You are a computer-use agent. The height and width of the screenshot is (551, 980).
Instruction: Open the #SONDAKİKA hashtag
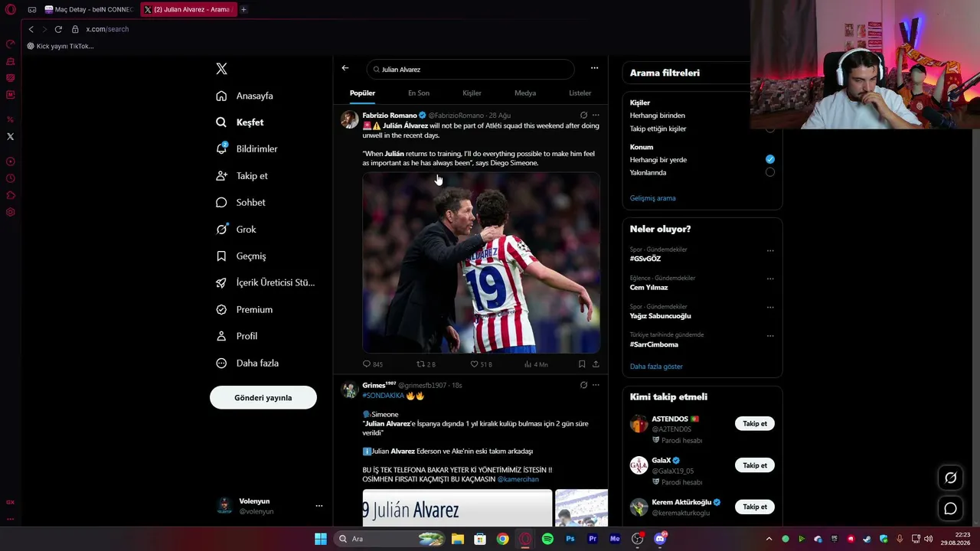point(383,396)
